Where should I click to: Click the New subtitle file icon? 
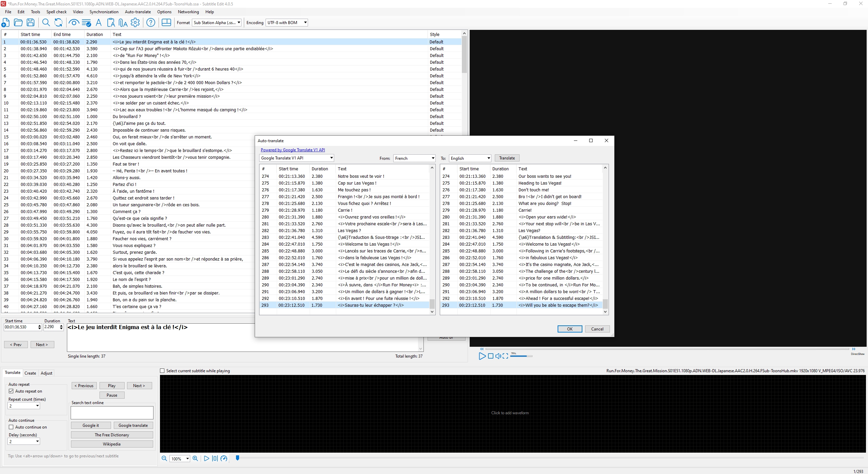[5, 23]
